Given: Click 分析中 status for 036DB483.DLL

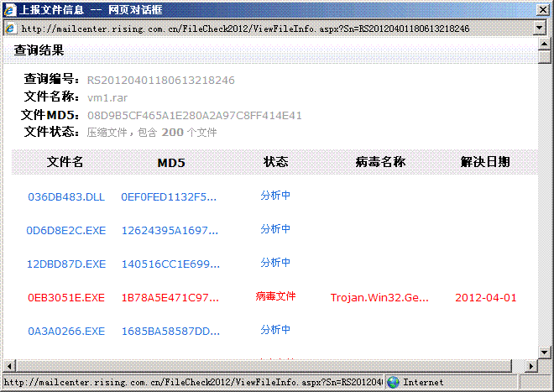Looking at the screenshot, I should click(275, 196).
